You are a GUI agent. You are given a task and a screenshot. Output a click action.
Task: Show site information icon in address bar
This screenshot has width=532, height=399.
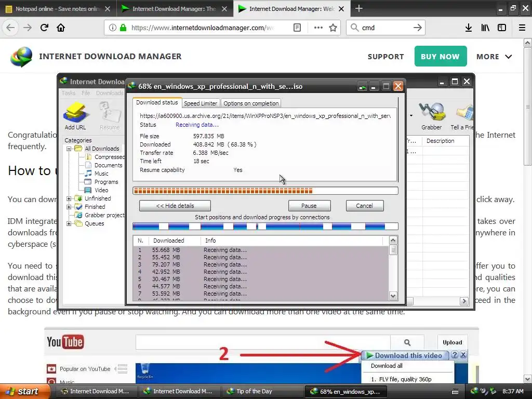pos(112,28)
